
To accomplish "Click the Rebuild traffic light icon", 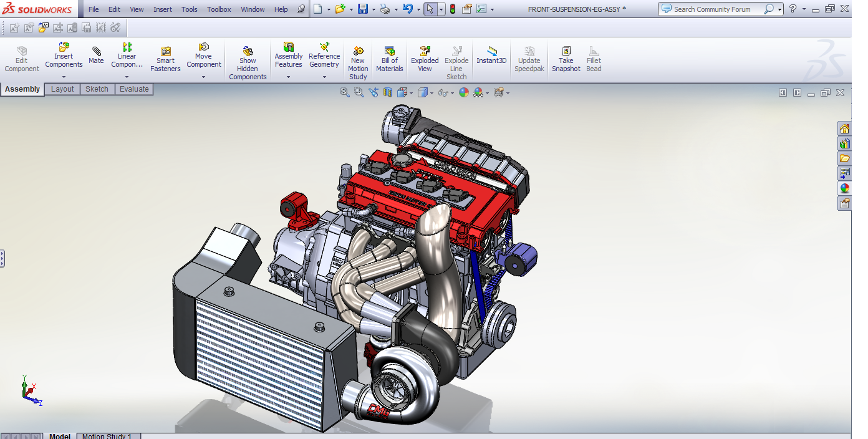I will pyautogui.click(x=452, y=9).
